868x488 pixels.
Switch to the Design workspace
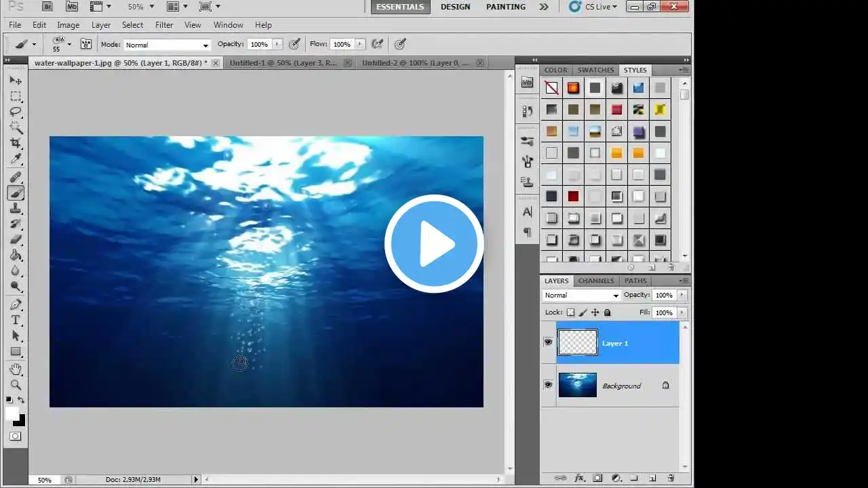click(x=455, y=7)
